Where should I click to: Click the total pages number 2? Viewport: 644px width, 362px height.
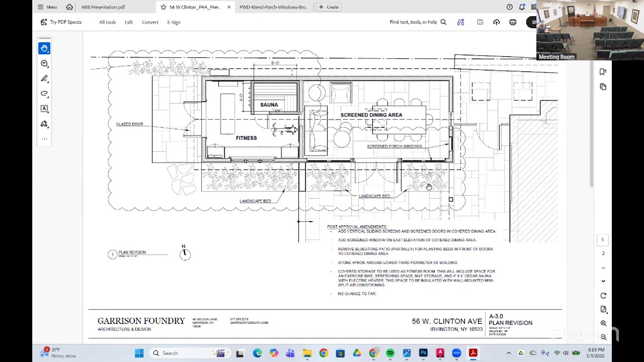pos(603,253)
